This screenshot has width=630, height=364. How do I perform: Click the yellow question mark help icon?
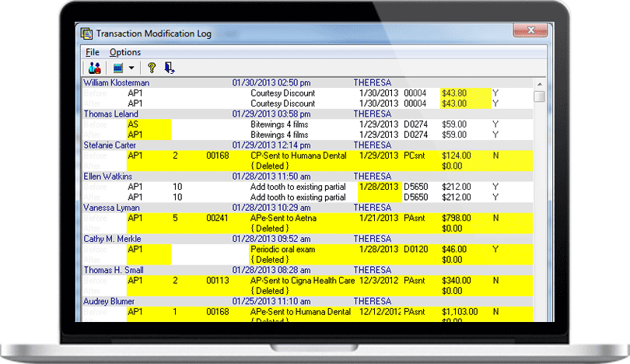pos(152,68)
